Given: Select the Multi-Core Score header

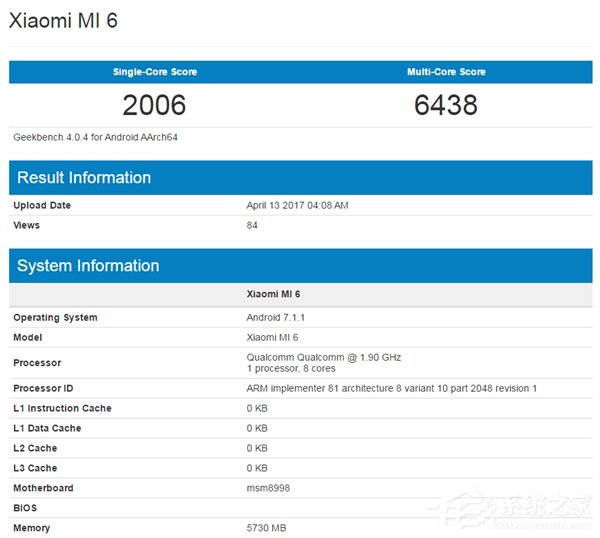Looking at the screenshot, I should tap(447, 72).
